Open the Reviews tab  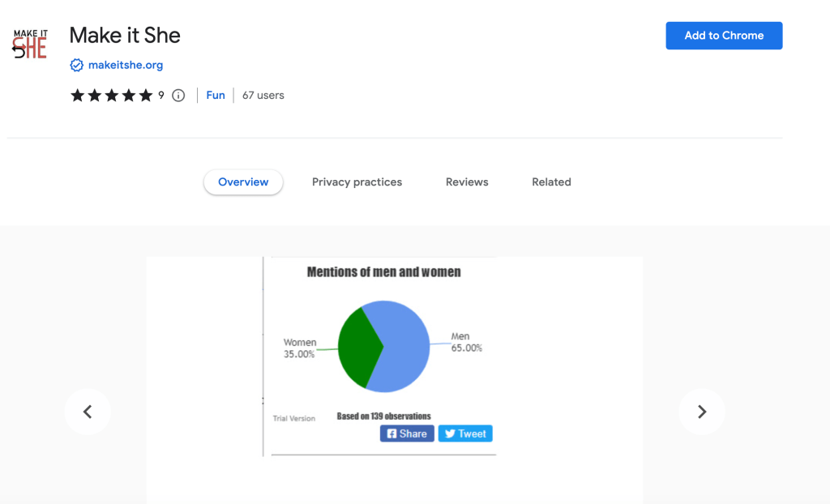(x=467, y=182)
